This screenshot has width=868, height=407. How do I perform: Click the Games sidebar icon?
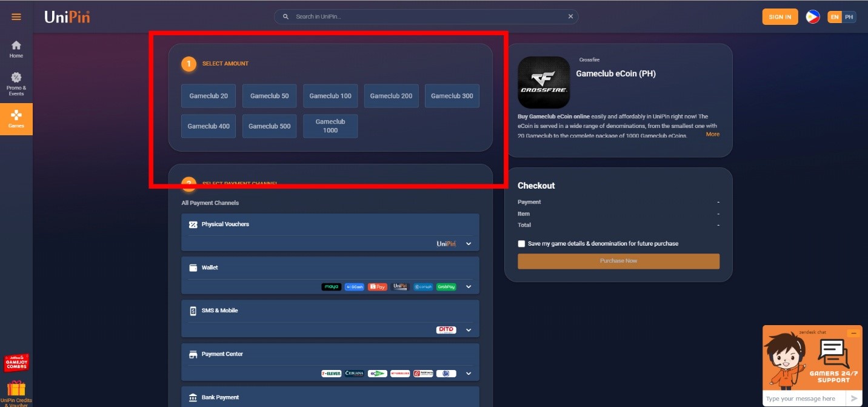(x=16, y=119)
